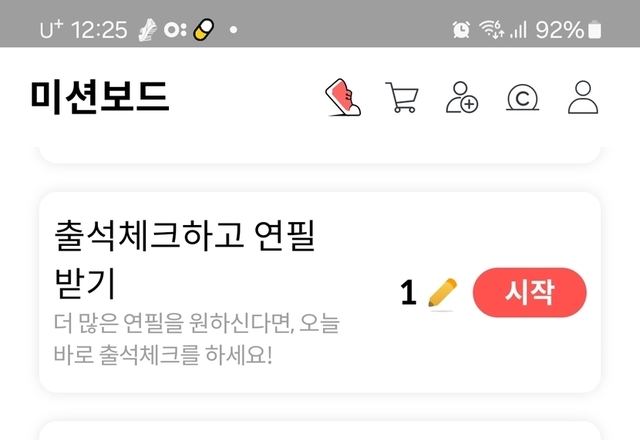
Task: Open the coin points icon
Action: coord(522,98)
